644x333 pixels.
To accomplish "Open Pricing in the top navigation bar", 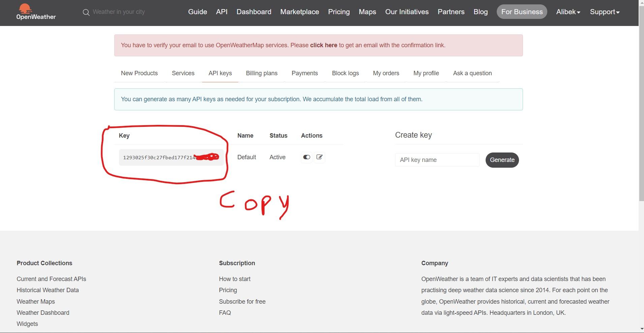I will click(339, 12).
